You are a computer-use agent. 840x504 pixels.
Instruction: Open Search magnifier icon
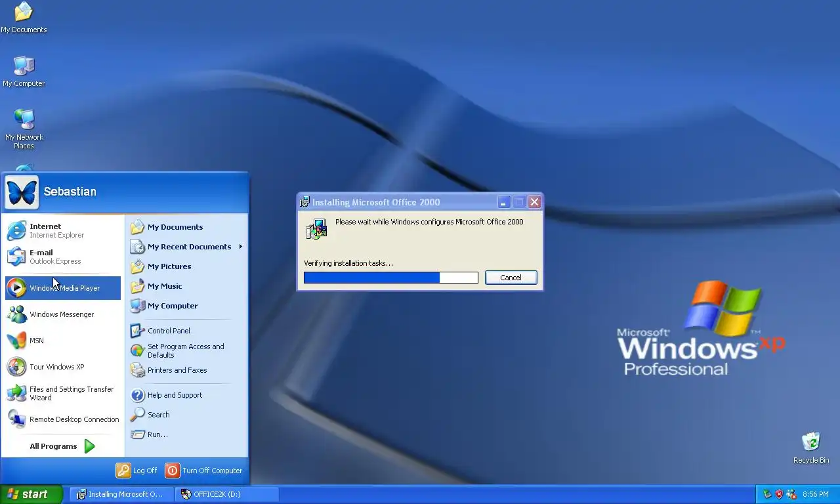tap(137, 415)
